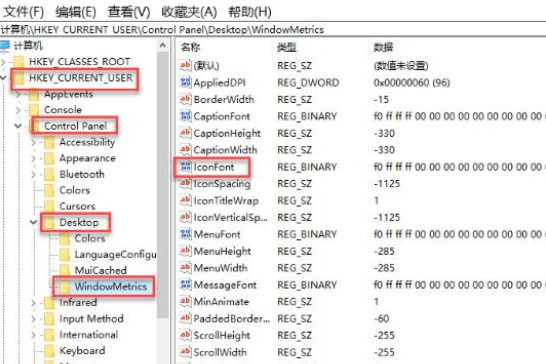The width and height of the screenshot is (546, 364).
Task: Select the Cursors folder icon
Action: click(x=49, y=206)
